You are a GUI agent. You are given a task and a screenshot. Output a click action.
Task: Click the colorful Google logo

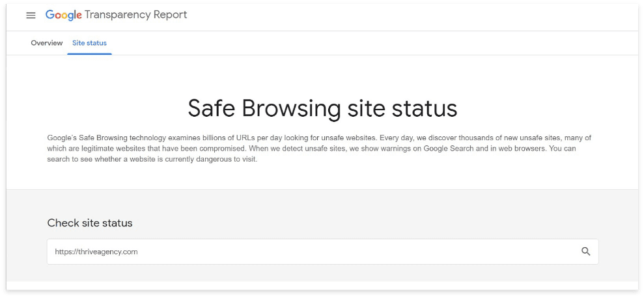pyautogui.click(x=63, y=15)
